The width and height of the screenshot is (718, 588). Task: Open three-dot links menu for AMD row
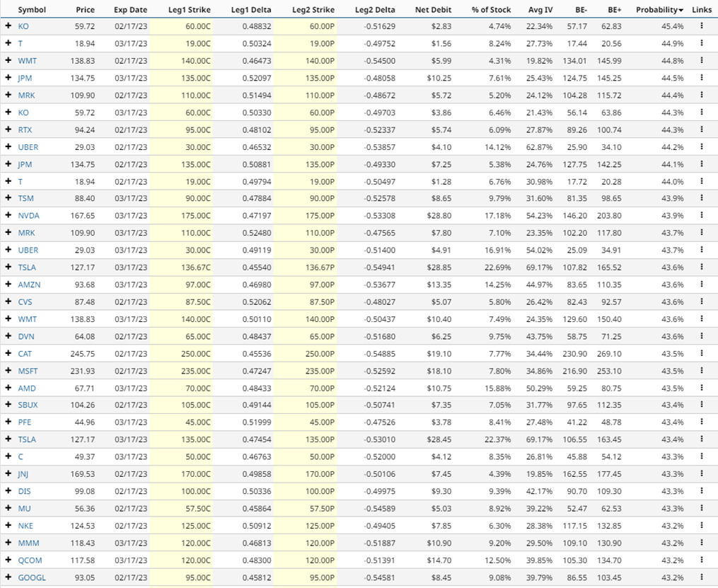pyautogui.click(x=701, y=388)
